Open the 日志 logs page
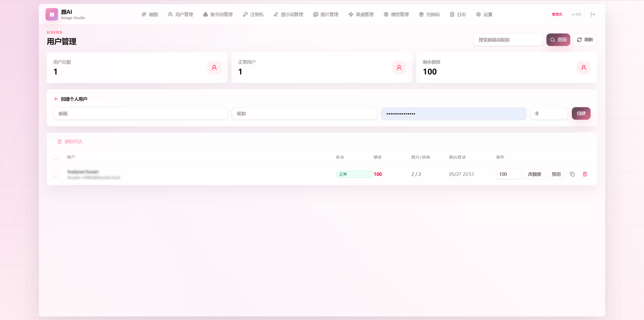Image resolution: width=644 pixels, height=320 pixels. tap(458, 14)
